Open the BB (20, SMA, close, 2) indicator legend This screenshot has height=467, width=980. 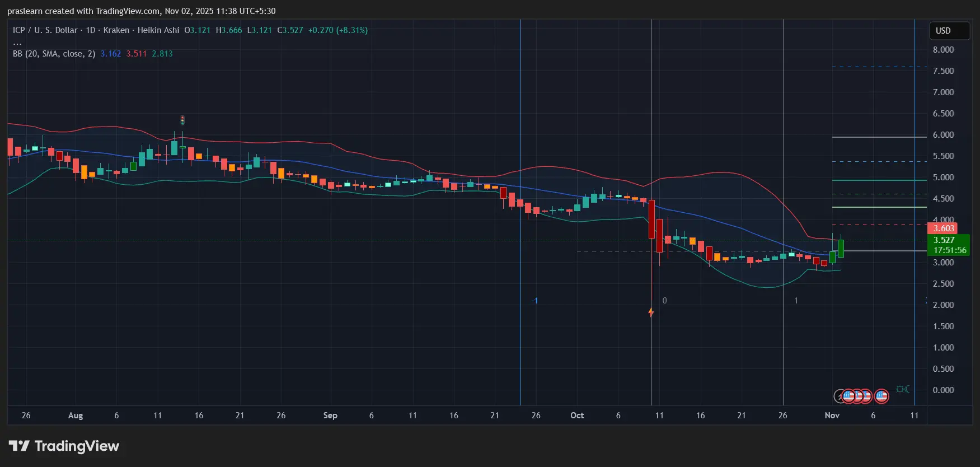point(54,54)
